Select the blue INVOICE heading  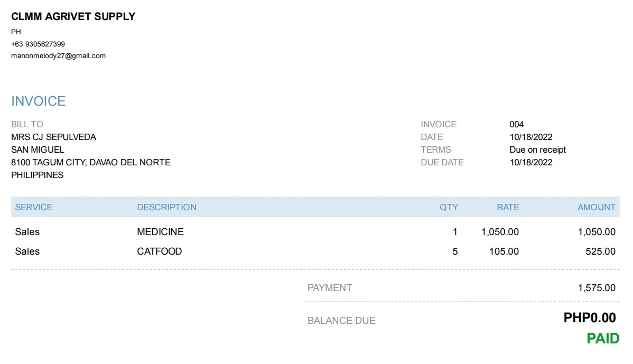click(39, 101)
